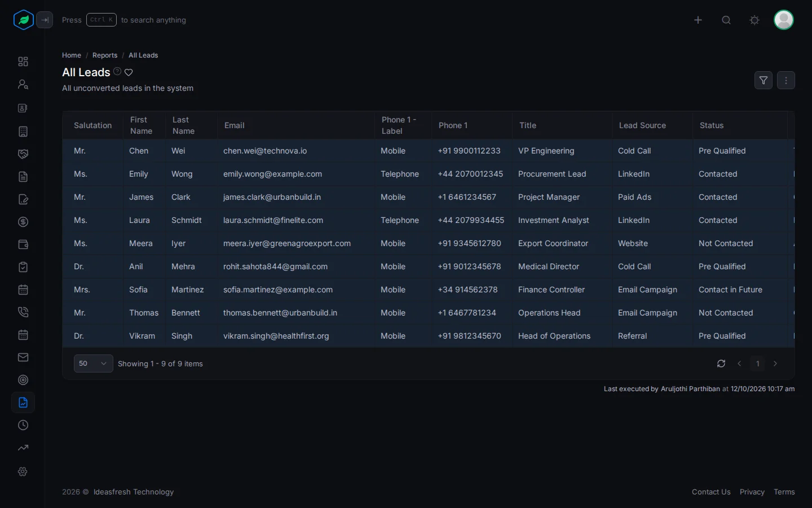Click the plus quick-create icon
Screen dimensions: 812x508
coord(698,20)
